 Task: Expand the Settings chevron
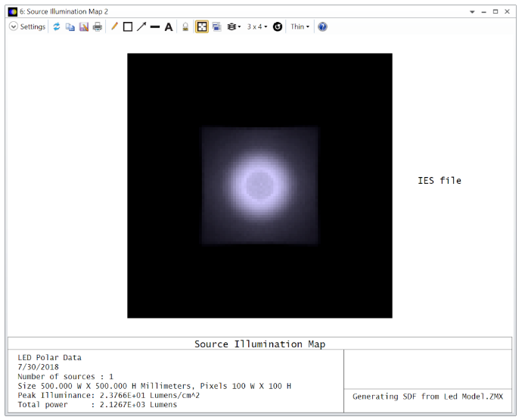[x=14, y=26]
